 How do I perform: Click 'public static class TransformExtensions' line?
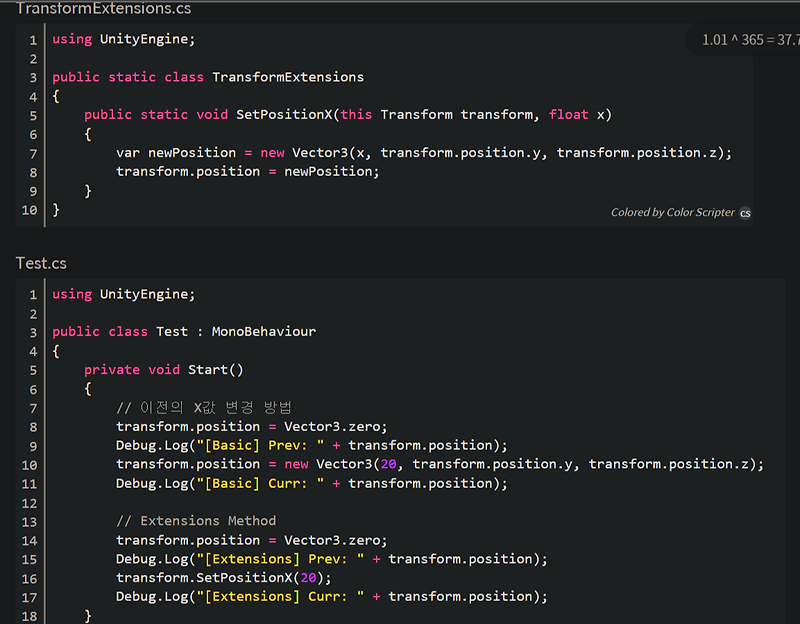[x=208, y=77]
